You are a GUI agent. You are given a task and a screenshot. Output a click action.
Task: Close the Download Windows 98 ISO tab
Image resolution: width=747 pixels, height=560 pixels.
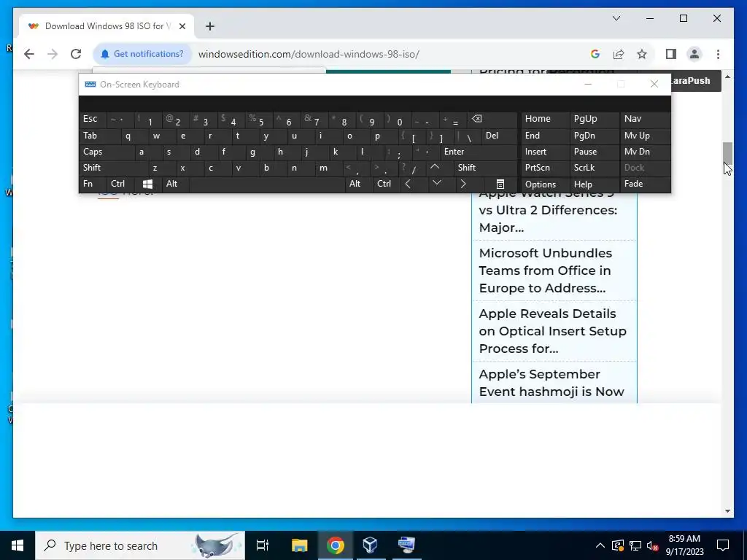(x=182, y=26)
